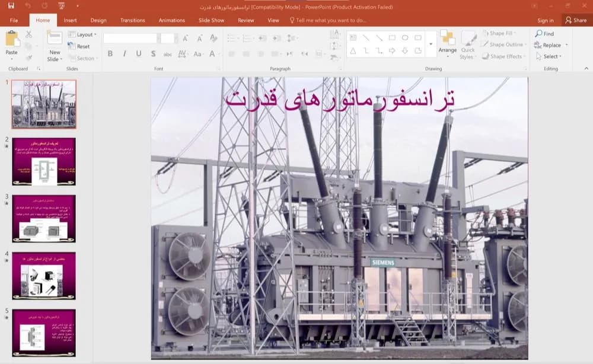Click the Reset slide button
The width and height of the screenshot is (593, 364).
79,46
